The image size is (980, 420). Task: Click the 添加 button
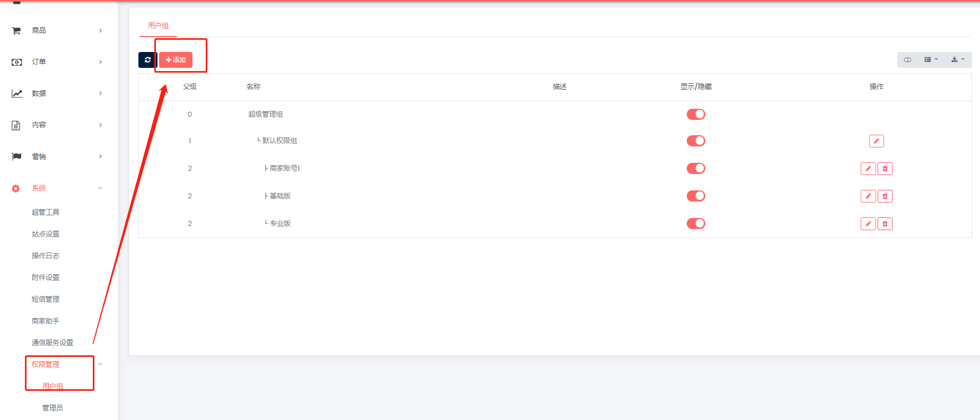tap(176, 60)
